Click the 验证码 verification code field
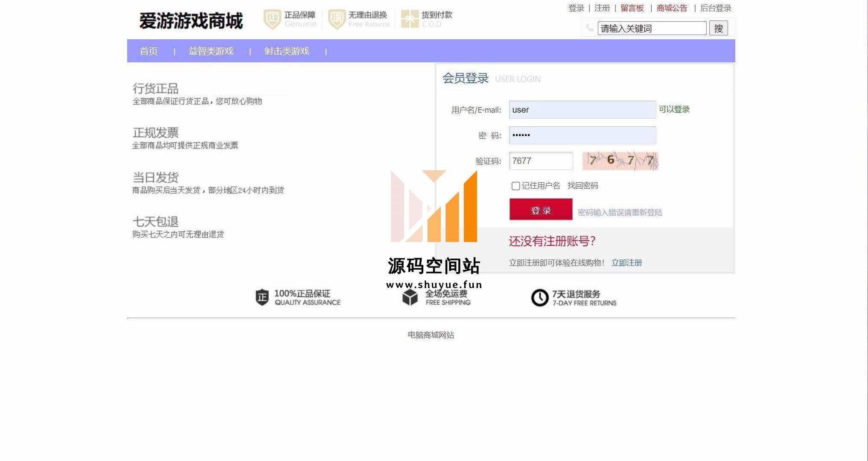Screen dimensions: 868x461 541,161
